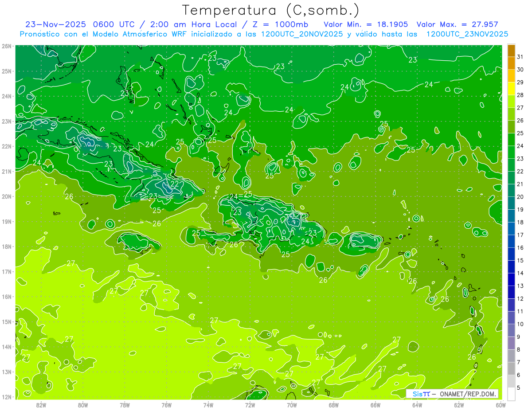The height and width of the screenshot is (411, 532).
Task: Click the longitude axis label "78W"
Action: [125, 405]
